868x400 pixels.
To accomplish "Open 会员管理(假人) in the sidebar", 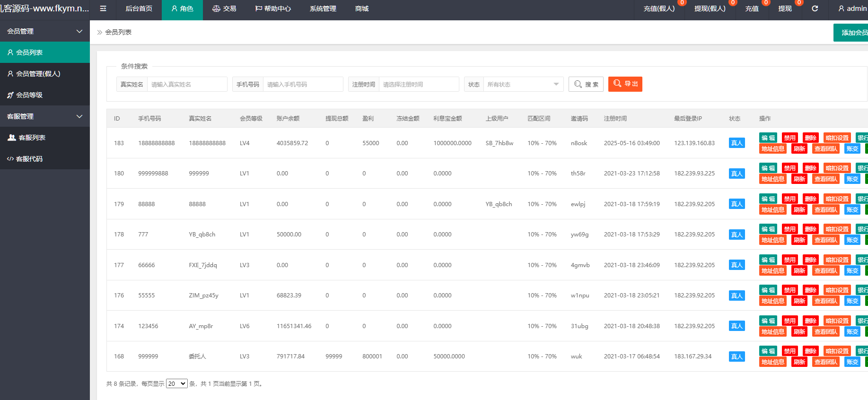I will click(x=38, y=74).
